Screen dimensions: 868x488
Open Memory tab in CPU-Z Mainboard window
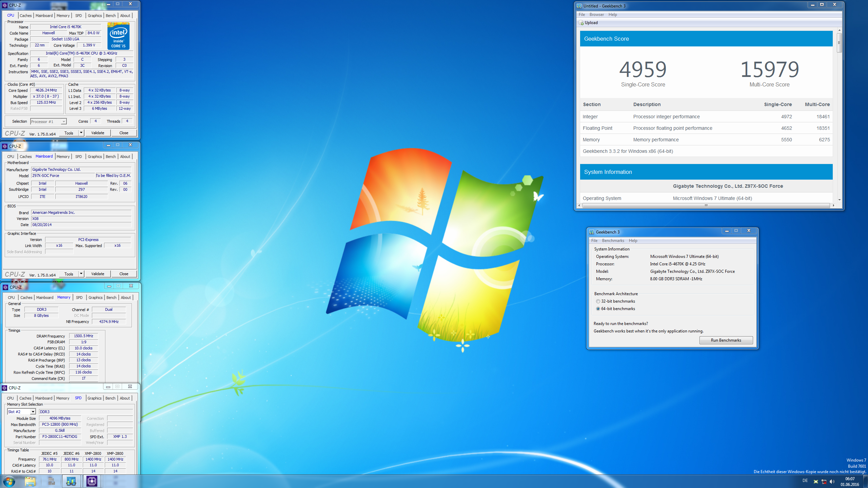[x=63, y=157]
